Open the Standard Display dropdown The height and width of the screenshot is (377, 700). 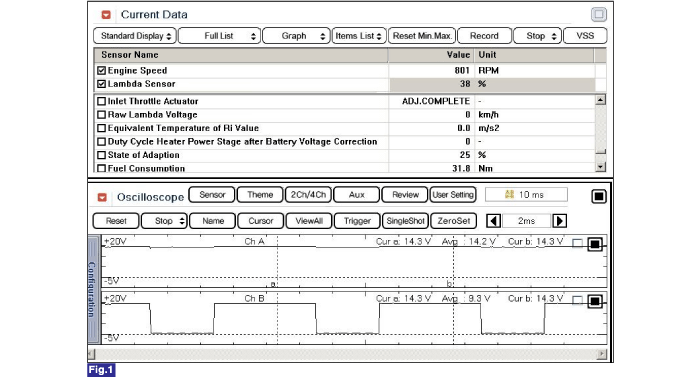[x=135, y=36]
